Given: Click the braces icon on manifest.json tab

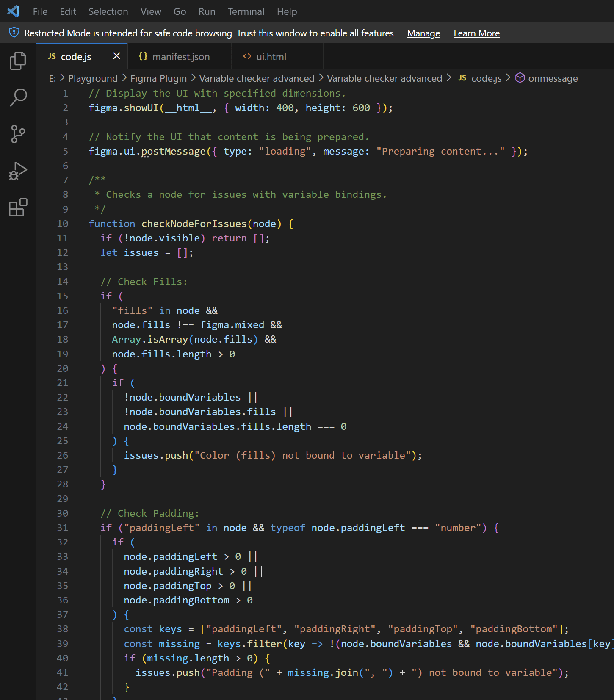Looking at the screenshot, I should coord(143,56).
